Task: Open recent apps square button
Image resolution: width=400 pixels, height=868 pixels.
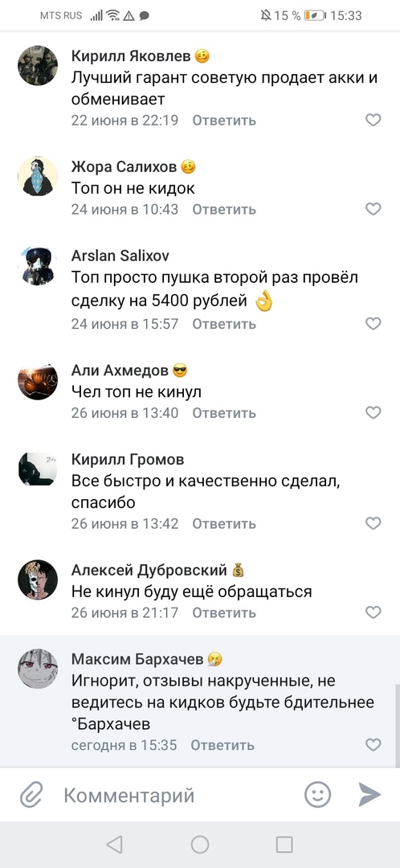Action: [284, 844]
